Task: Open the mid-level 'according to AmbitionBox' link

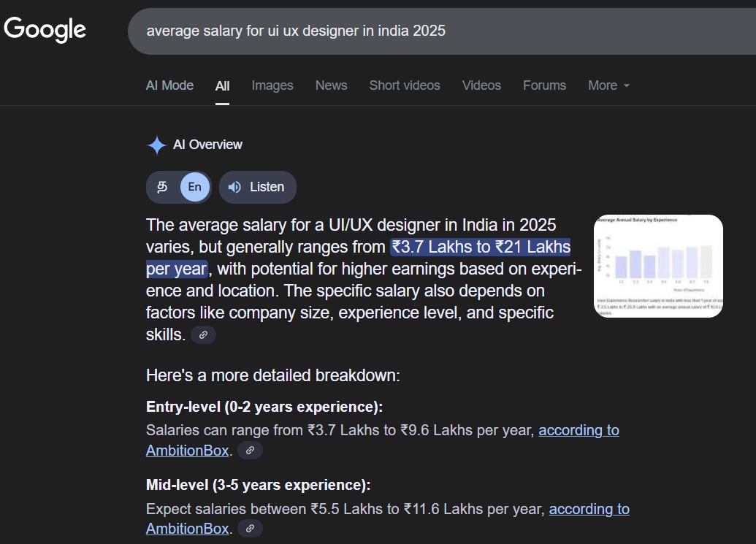Action: pyautogui.click(x=589, y=508)
